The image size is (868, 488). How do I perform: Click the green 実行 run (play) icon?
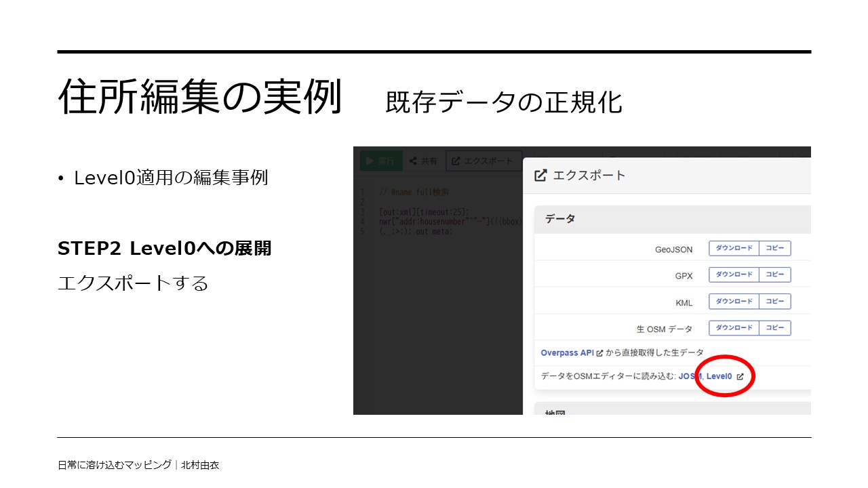(x=370, y=161)
